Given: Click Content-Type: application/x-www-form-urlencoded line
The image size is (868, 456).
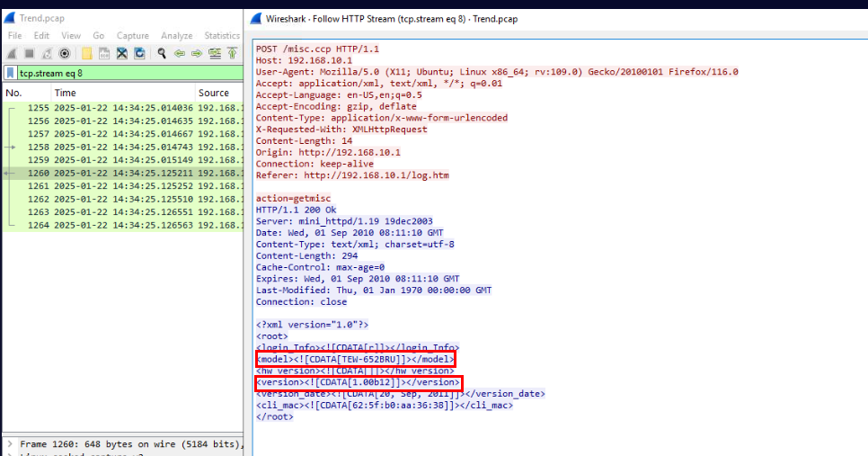Looking at the screenshot, I should pyautogui.click(x=381, y=118).
